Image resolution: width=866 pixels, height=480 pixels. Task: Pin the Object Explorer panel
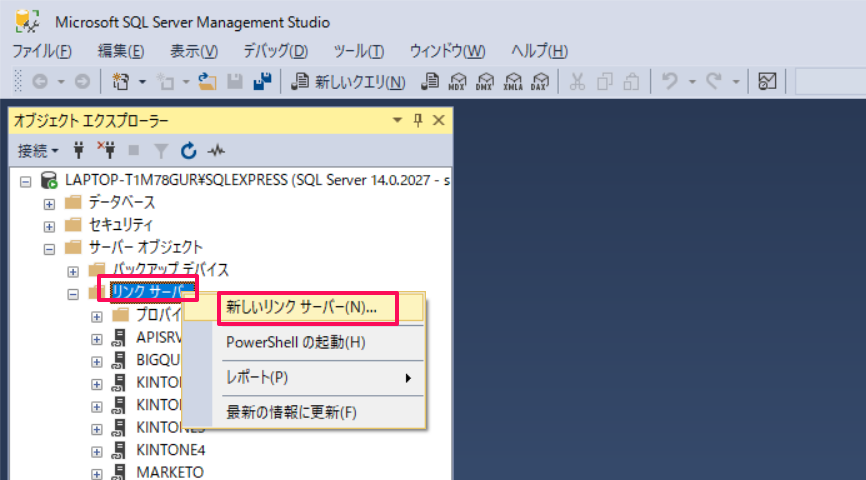click(x=418, y=120)
